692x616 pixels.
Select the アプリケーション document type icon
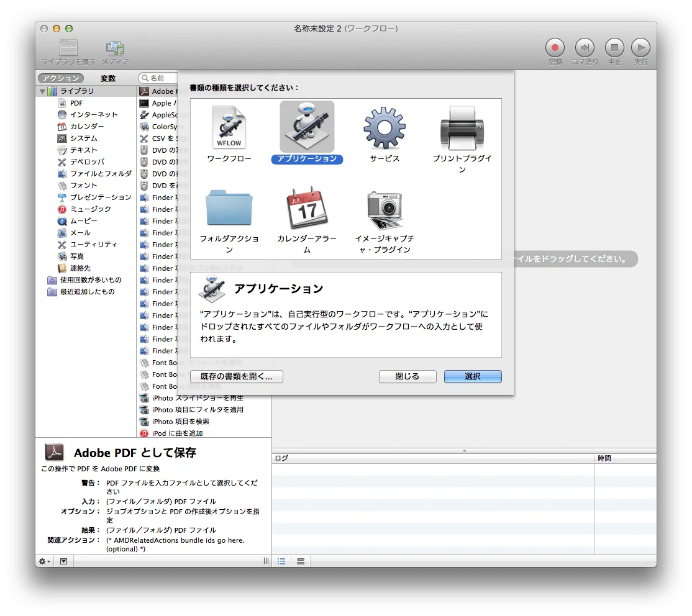(x=307, y=127)
